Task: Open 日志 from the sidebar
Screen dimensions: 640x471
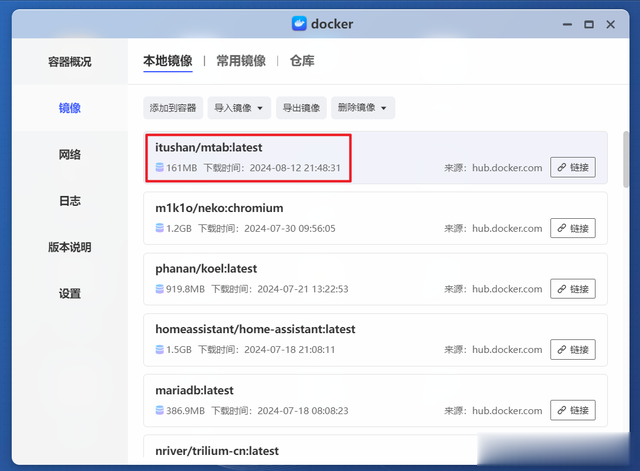Action: click(x=70, y=201)
